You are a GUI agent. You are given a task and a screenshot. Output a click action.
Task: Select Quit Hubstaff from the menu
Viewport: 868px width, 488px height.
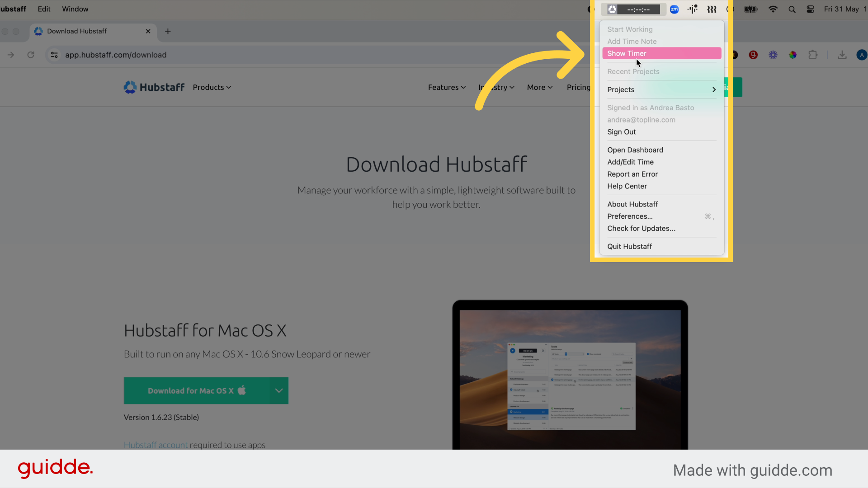pyautogui.click(x=630, y=246)
